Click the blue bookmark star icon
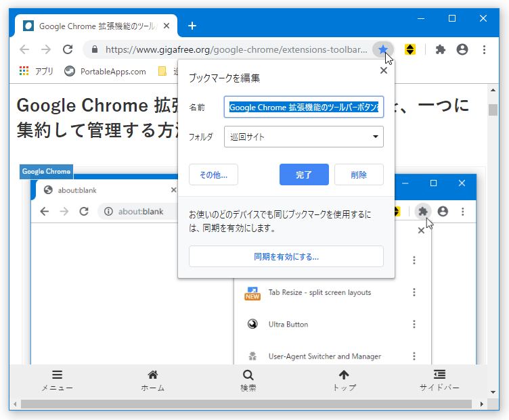The width and height of the screenshot is (509, 420). 383,49
